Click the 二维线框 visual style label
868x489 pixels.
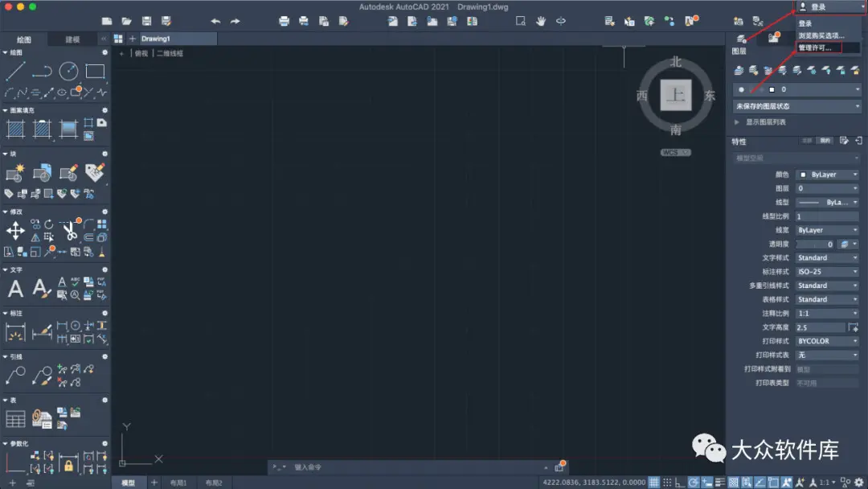pos(170,53)
